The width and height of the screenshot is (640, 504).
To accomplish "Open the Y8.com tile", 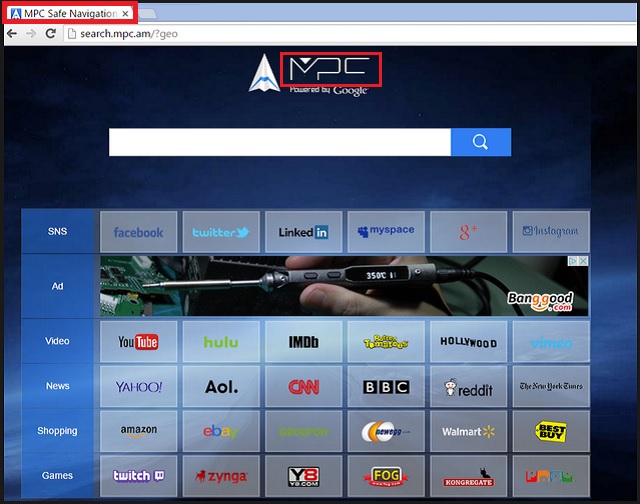I will point(303,476).
